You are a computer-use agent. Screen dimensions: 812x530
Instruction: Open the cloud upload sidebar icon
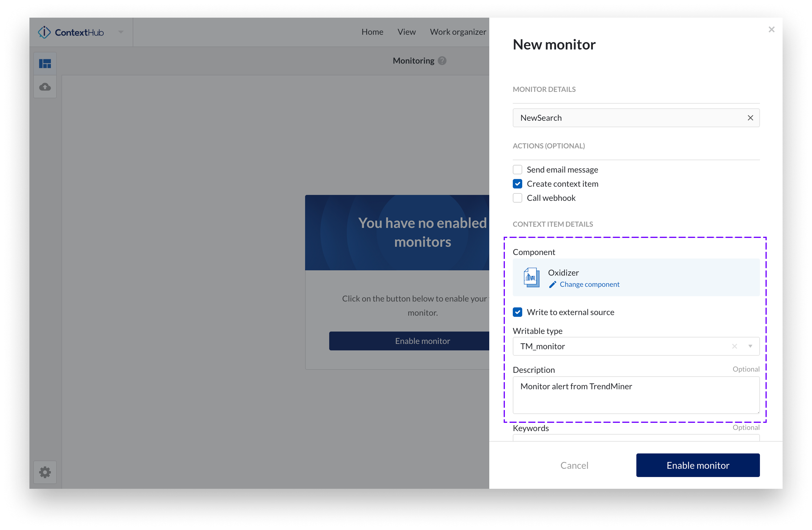coord(45,87)
